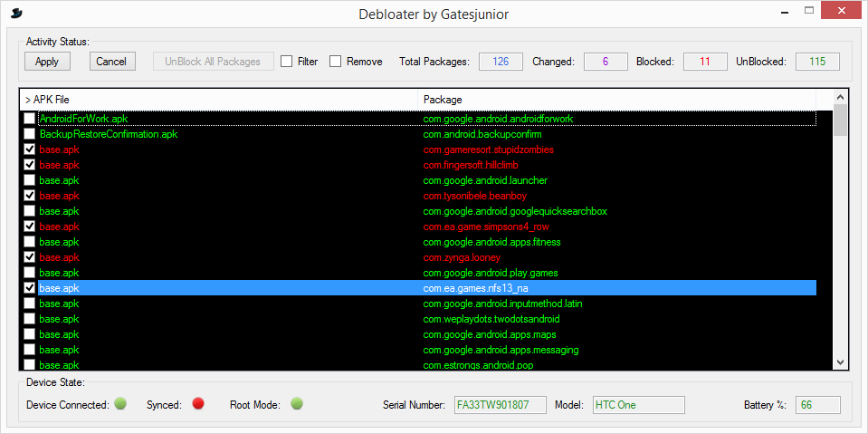Viewport: 868px width, 434px height.
Task: Click the Model field showing HTC One
Action: pos(638,405)
